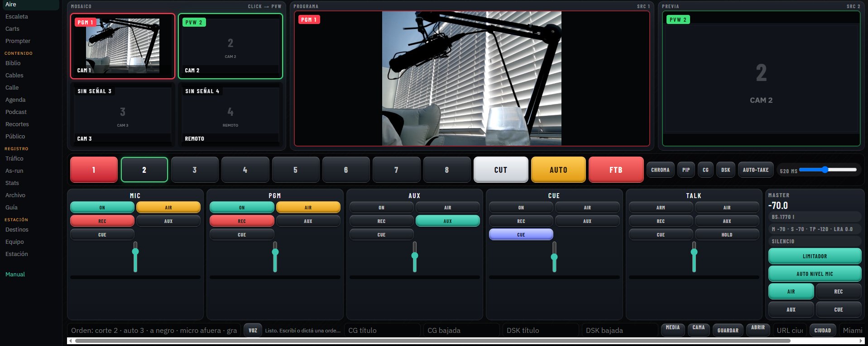The image size is (868, 346).
Task: Click the CIUDAD button
Action: (x=822, y=330)
